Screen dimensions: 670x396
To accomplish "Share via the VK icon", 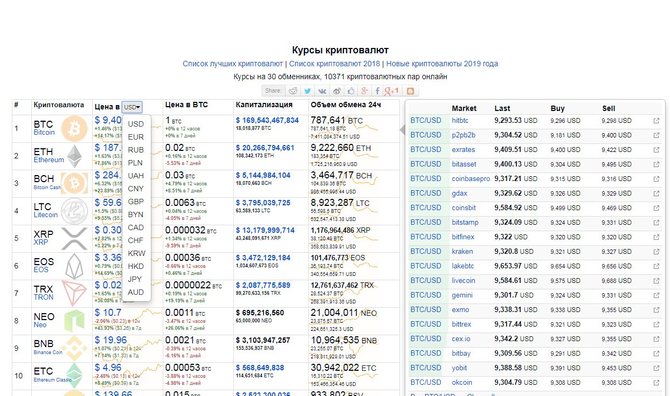I will coord(322,91).
